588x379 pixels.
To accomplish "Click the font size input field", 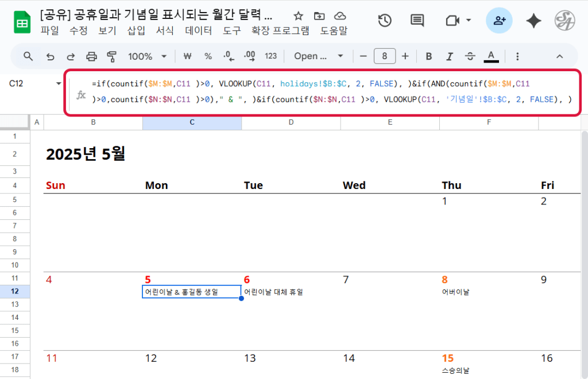I will [x=384, y=56].
